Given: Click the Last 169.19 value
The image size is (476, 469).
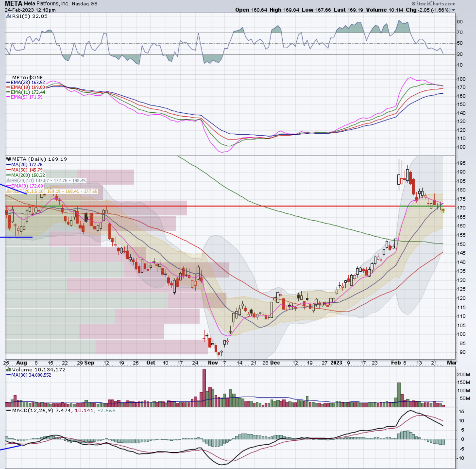Looking at the screenshot, I should [x=348, y=10].
